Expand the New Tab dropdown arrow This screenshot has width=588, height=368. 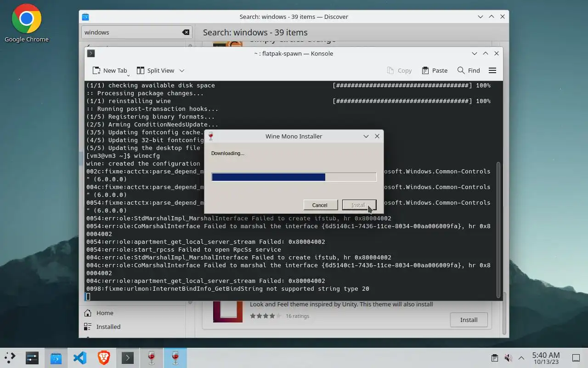pyautogui.click(x=129, y=75)
